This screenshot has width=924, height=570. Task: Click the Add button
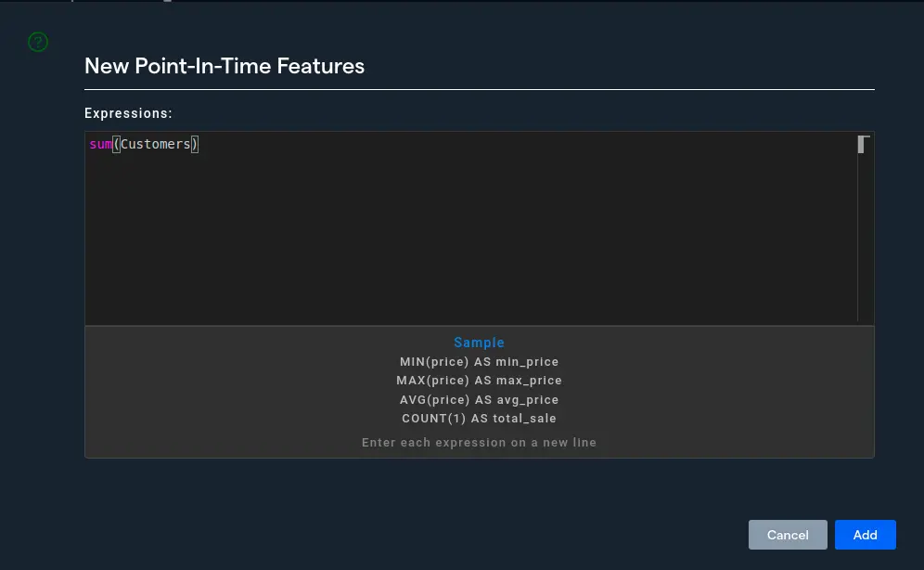pyautogui.click(x=865, y=535)
